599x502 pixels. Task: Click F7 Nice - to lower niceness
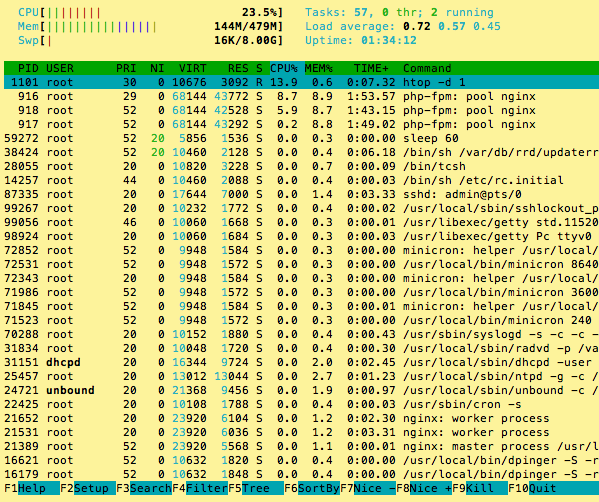tap(368, 488)
